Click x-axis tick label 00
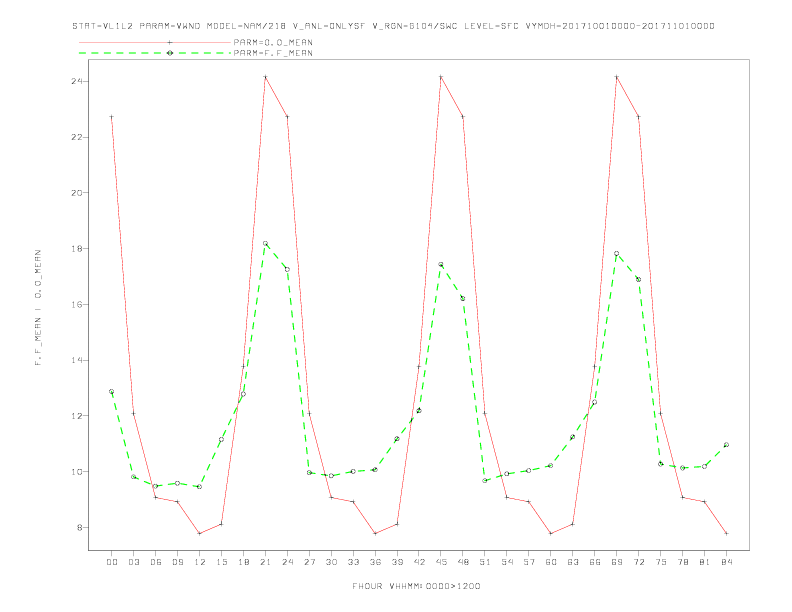 pos(112,562)
